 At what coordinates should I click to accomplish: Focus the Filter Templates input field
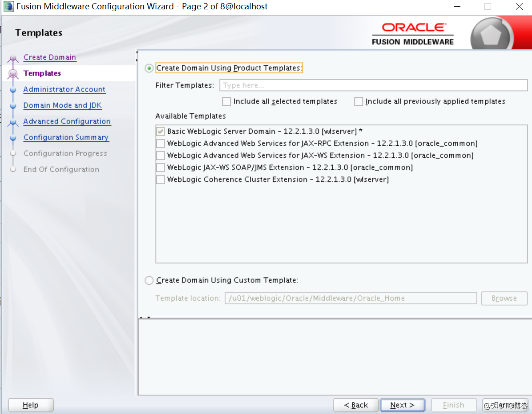pos(373,85)
